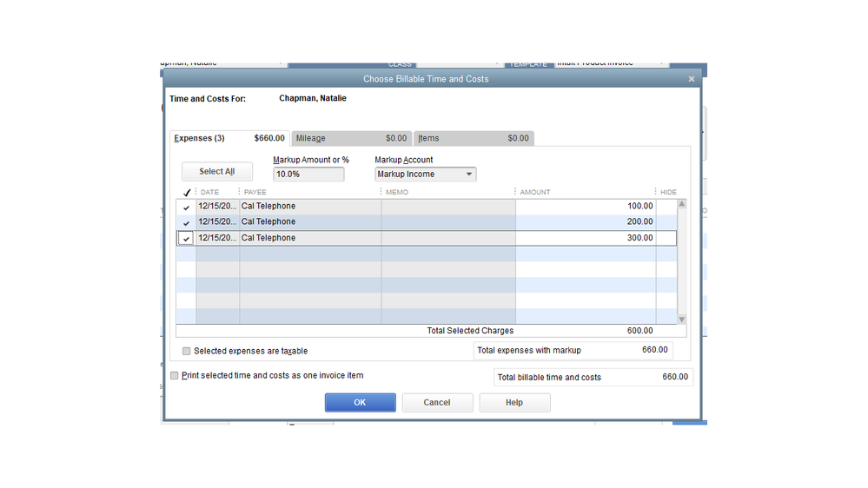This screenshot has width=868, height=488.
Task: Click the scroll up arrow of the expense list
Action: point(682,204)
